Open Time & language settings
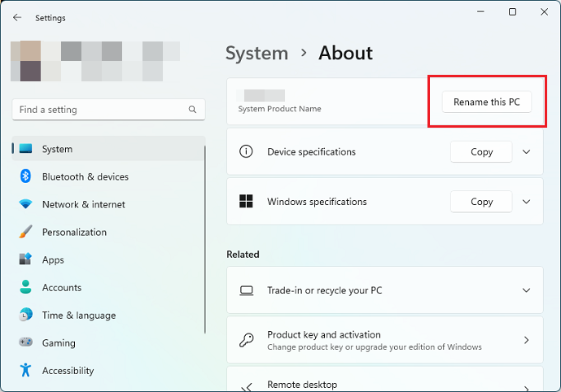 click(108, 315)
